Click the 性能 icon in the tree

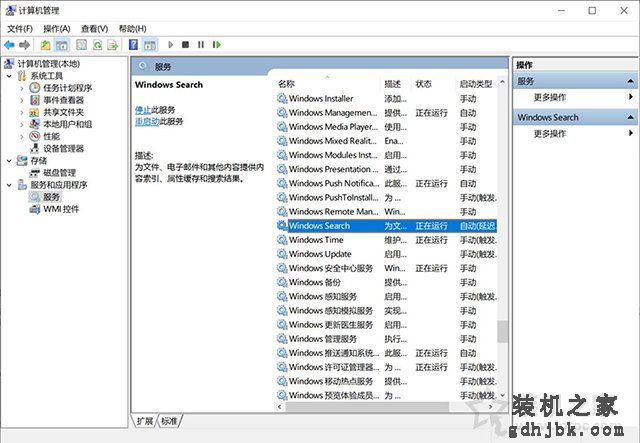click(x=35, y=136)
